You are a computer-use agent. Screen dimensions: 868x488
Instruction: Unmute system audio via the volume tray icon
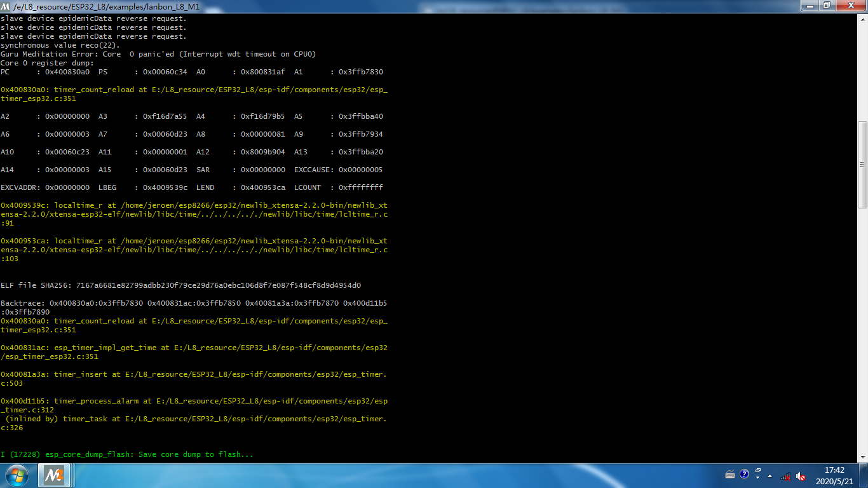coord(800,477)
